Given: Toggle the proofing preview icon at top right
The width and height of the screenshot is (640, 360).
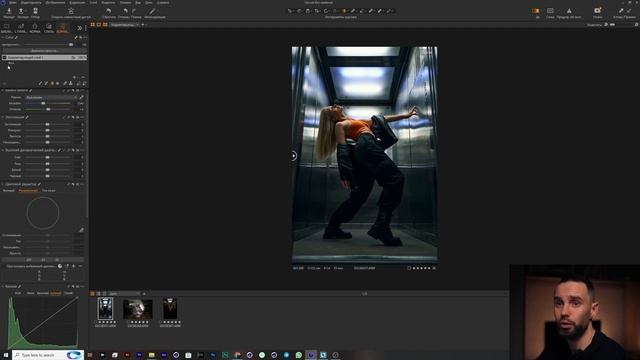Looking at the screenshot, I should tap(569, 11).
